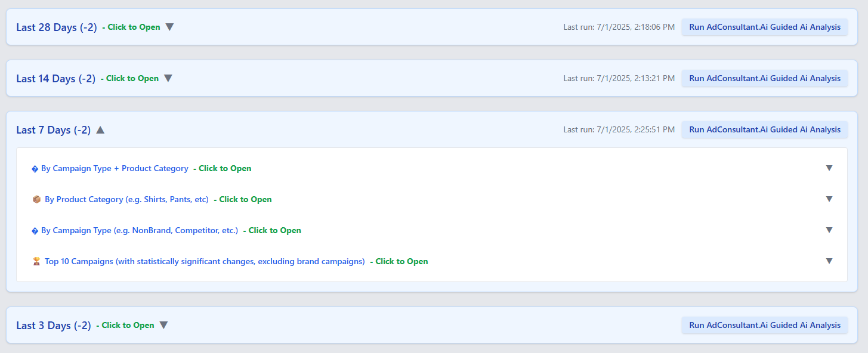868x353 pixels.
Task: Collapse the Last 7 Days section arrow
Action: (x=100, y=130)
